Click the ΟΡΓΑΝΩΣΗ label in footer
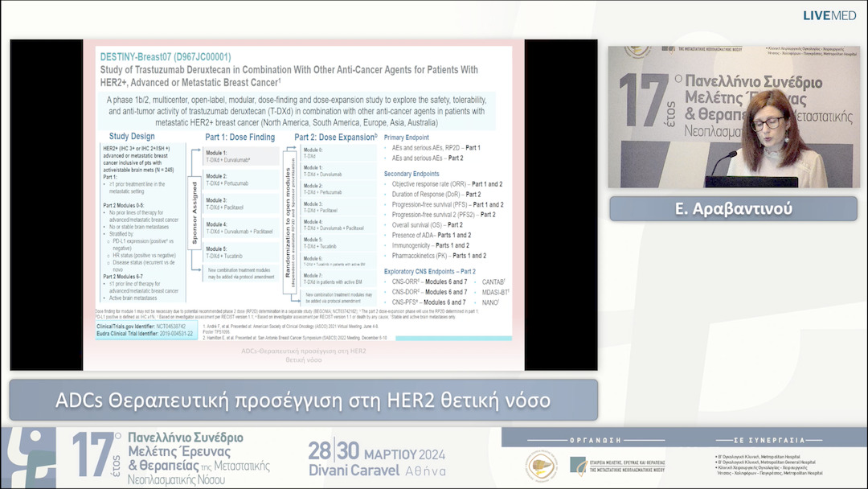868x489 pixels. tap(596, 440)
